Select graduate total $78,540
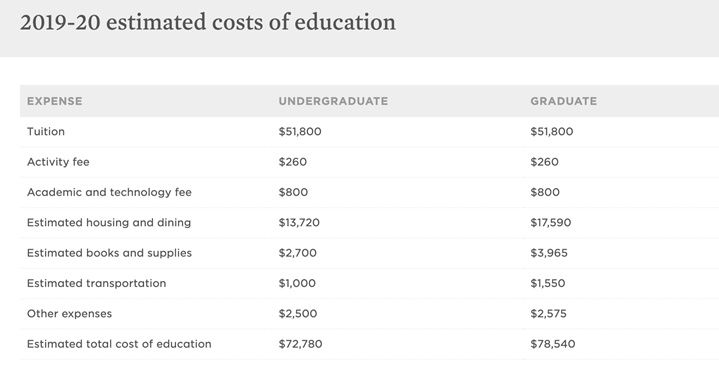The image size is (719, 378). 553,344
